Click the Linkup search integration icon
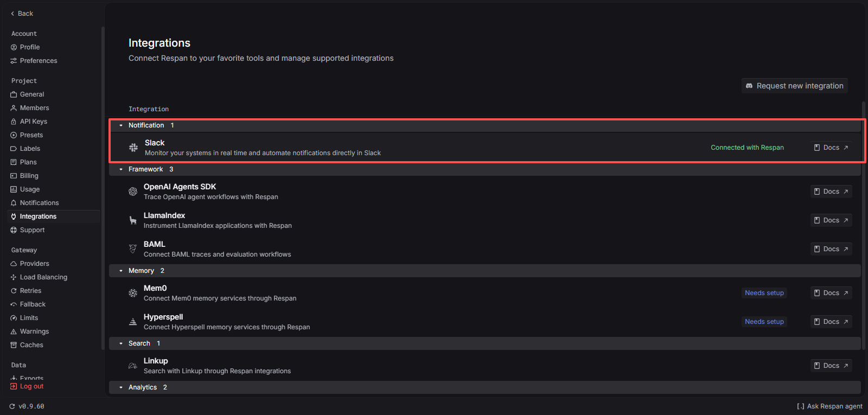 pos(133,365)
